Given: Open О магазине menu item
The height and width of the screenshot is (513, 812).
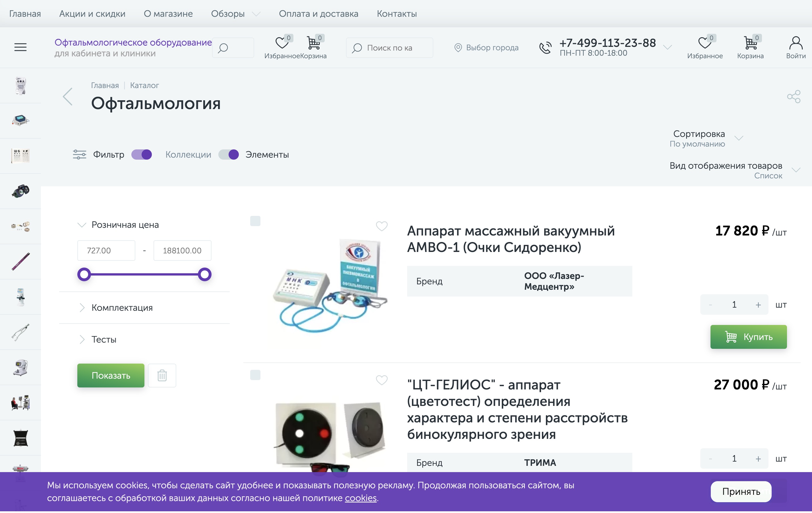Looking at the screenshot, I should click(x=168, y=14).
